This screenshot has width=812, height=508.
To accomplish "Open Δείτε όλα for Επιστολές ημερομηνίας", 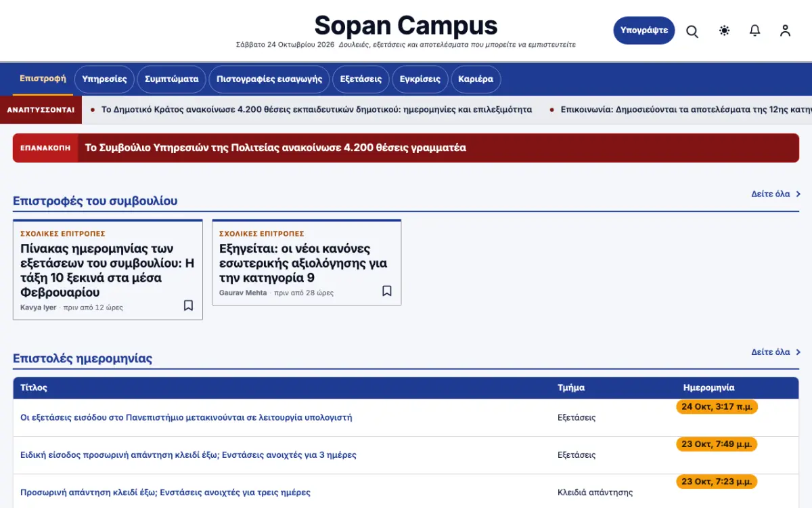I will [x=775, y=352].
